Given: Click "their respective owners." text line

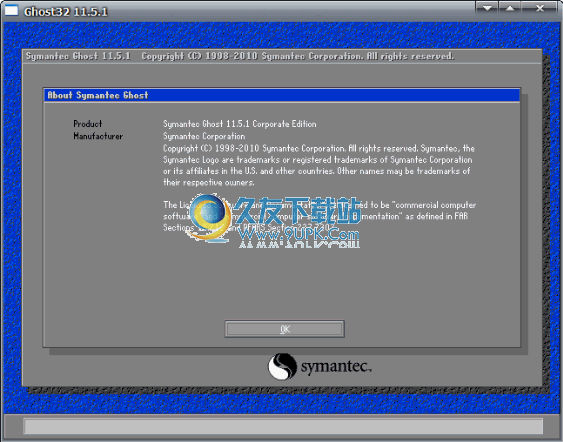Looking at the screenshot, I should pyautogui.click(x=209, y=182).
